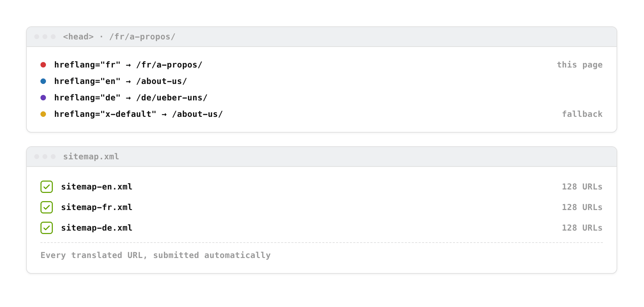Toggle the sitemap-de.xml checkbox
Viewport: 644px width, 307px height.
(47, 228)
